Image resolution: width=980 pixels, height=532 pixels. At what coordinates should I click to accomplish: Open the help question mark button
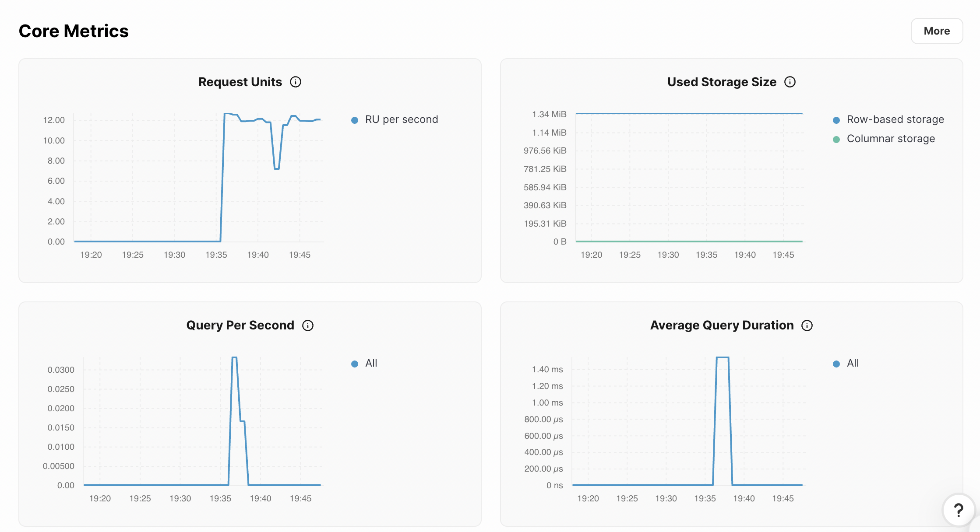[x=958, y=510]
